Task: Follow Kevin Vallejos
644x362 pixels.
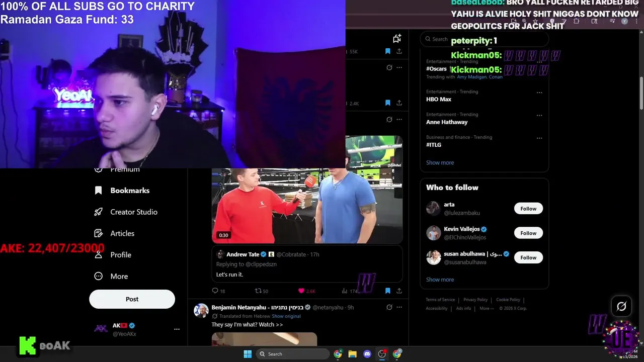Action: [528, 233]
